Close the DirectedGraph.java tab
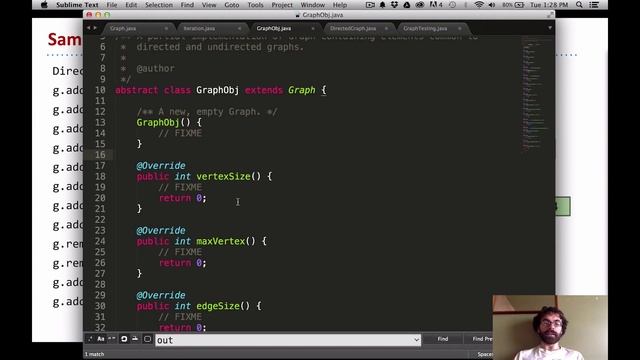This screenshot has width=640, height=360. tap(387, 29)
